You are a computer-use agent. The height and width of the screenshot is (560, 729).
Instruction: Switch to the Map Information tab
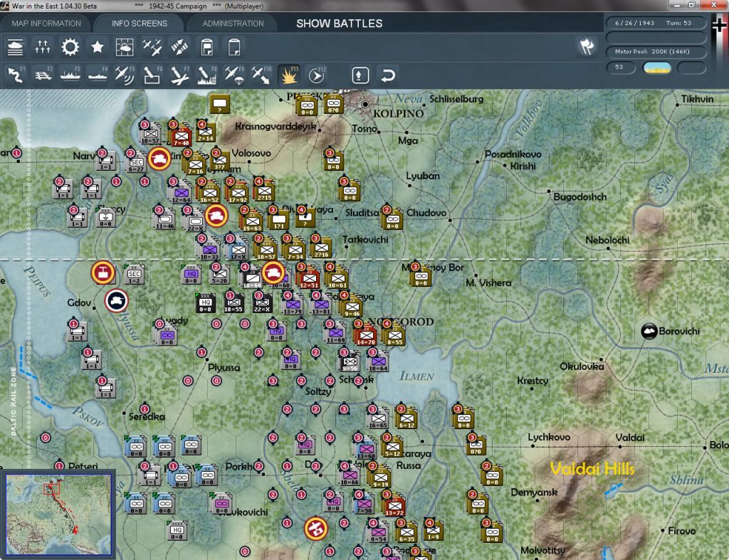pyautogui.click(x=46, y=23)
